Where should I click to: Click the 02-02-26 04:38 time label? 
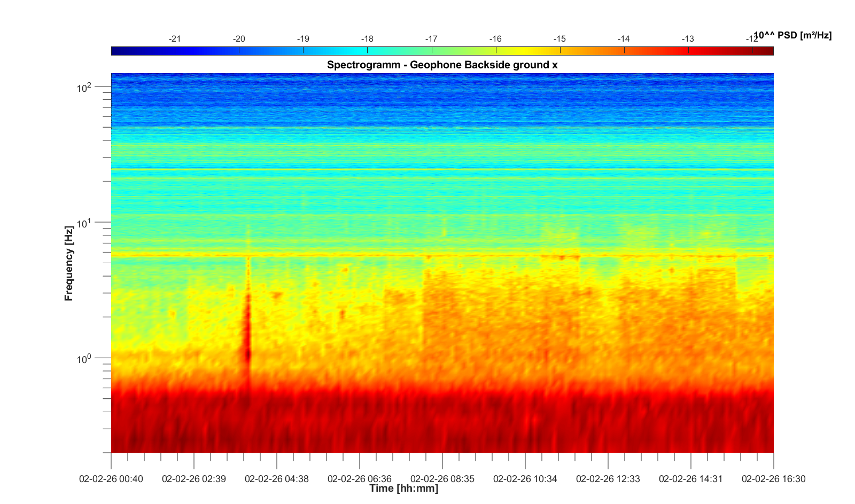(276, 479)
